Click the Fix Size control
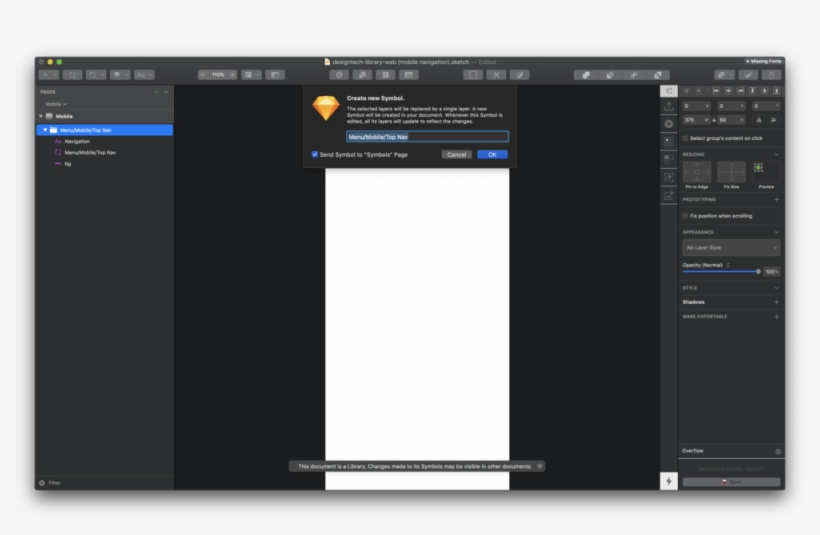The height and width of the screenshot is (535, 820). pos(731,172)
